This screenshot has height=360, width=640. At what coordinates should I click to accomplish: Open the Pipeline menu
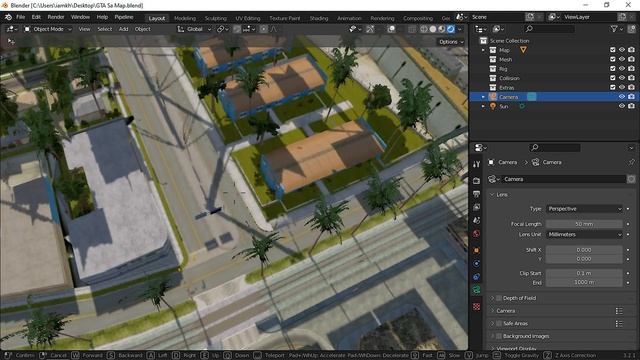124,17
